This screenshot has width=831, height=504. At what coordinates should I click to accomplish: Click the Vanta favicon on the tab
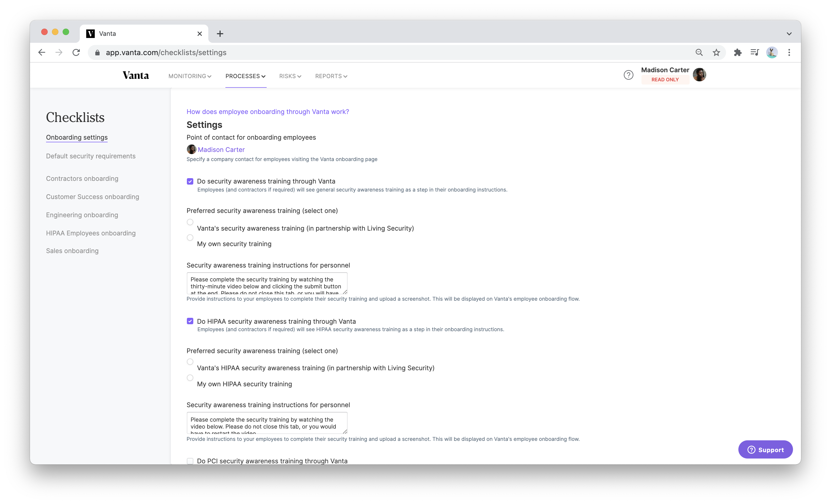pos(90,34)
